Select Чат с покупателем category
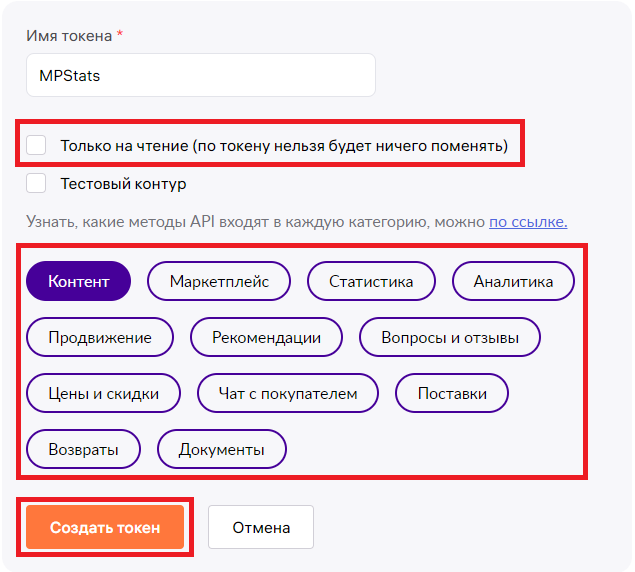Viewport: 635px width, 572px height. tap(288, 393)
